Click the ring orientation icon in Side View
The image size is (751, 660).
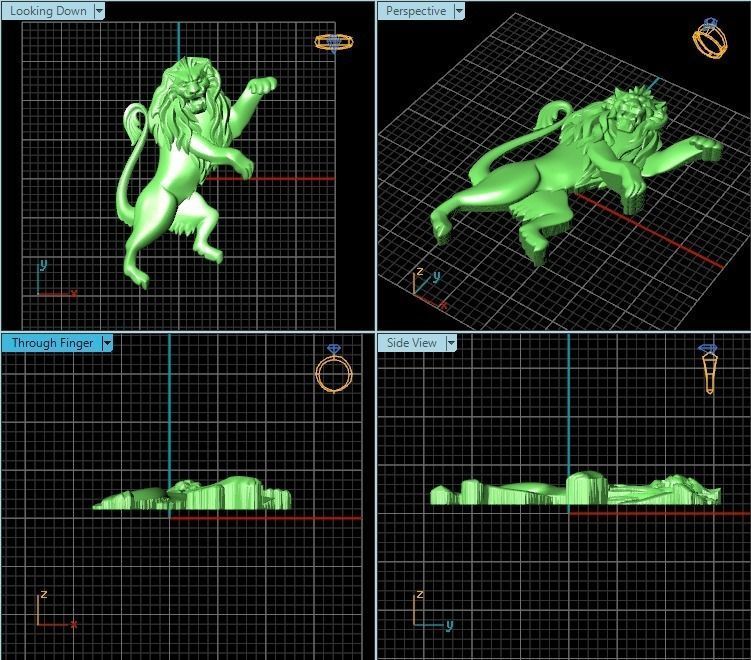[x=708, y=369]
